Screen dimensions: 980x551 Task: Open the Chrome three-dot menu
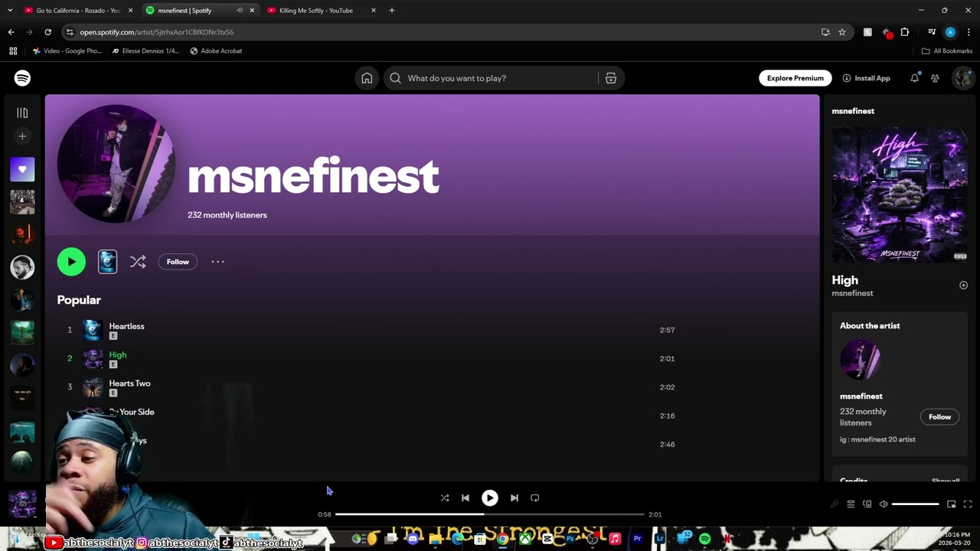click(969, 32)
